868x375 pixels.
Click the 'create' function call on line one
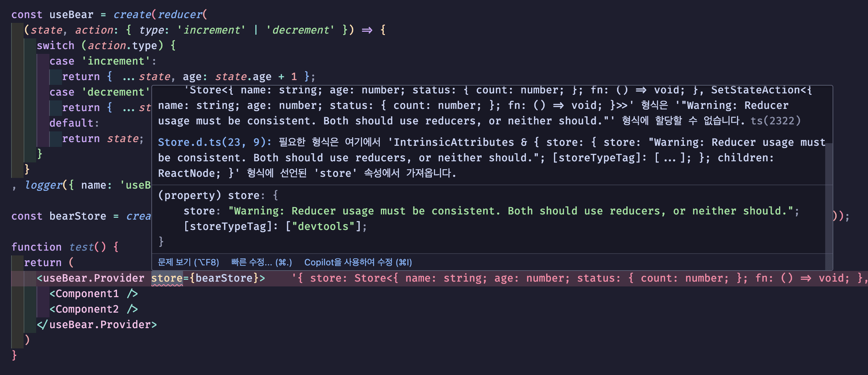click(132, 15)
